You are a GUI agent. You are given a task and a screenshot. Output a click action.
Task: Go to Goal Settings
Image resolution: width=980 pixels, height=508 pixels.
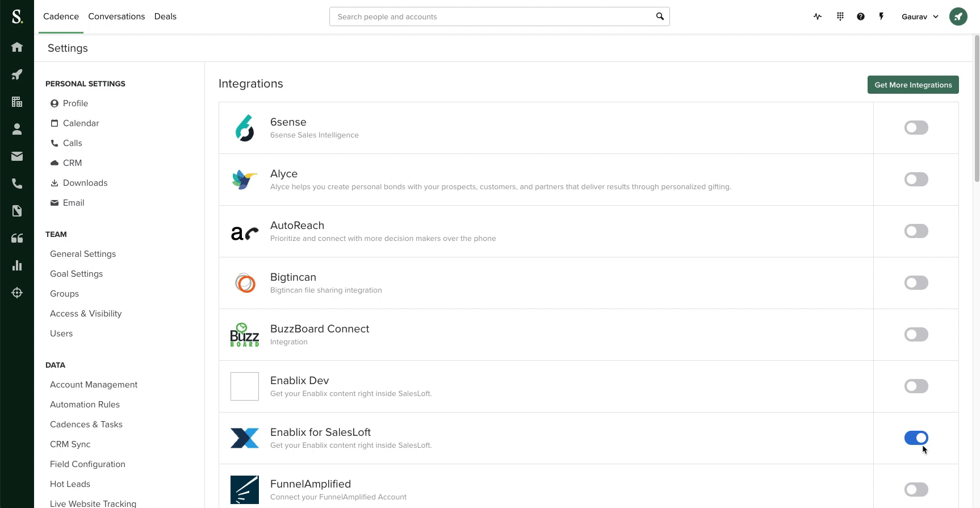(x=77, y=274)
